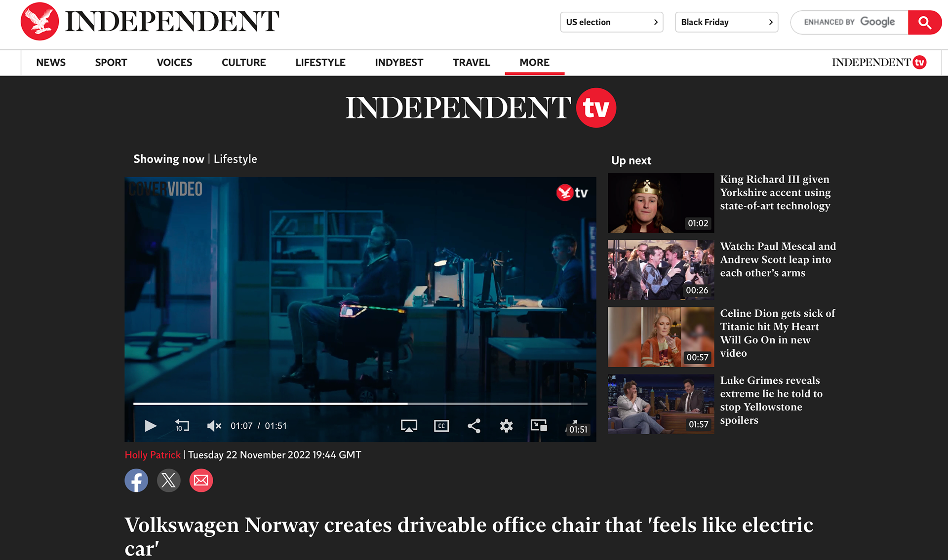948x560 pixels.
Task: Share the article on Facebook
Action: (x=136, y=480)
